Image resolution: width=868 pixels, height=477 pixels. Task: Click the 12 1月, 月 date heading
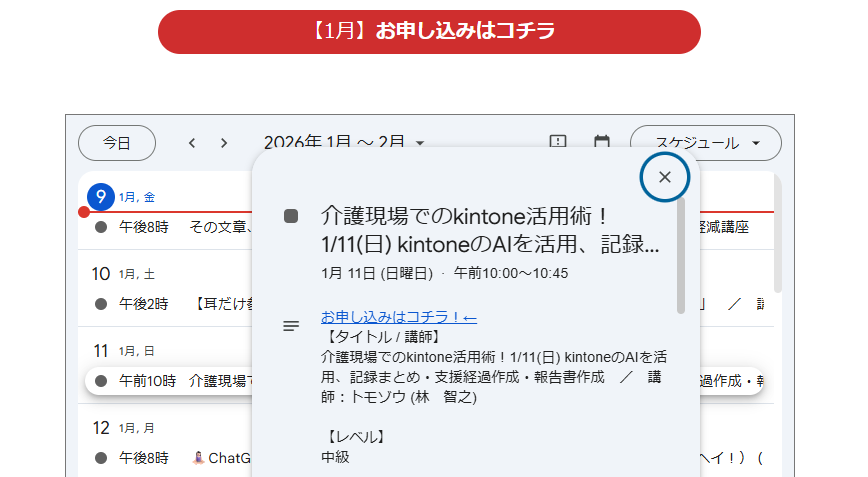123,428
